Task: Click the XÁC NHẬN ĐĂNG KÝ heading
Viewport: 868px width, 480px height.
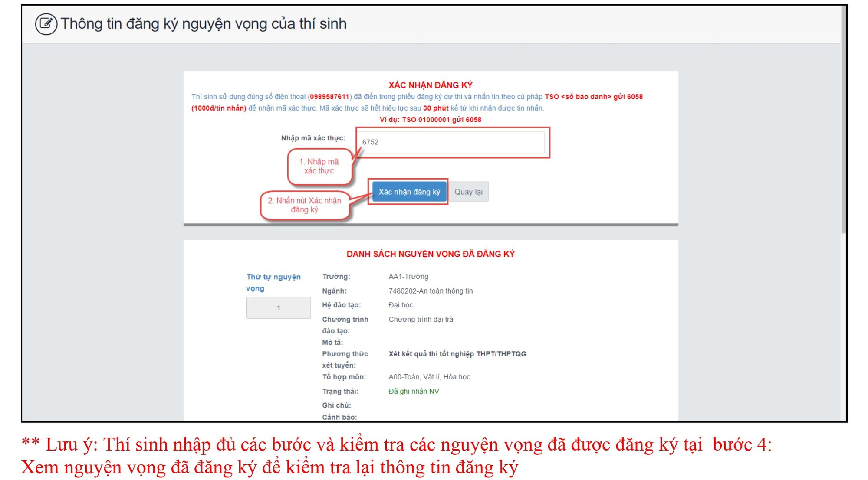Action: (430, 85)
